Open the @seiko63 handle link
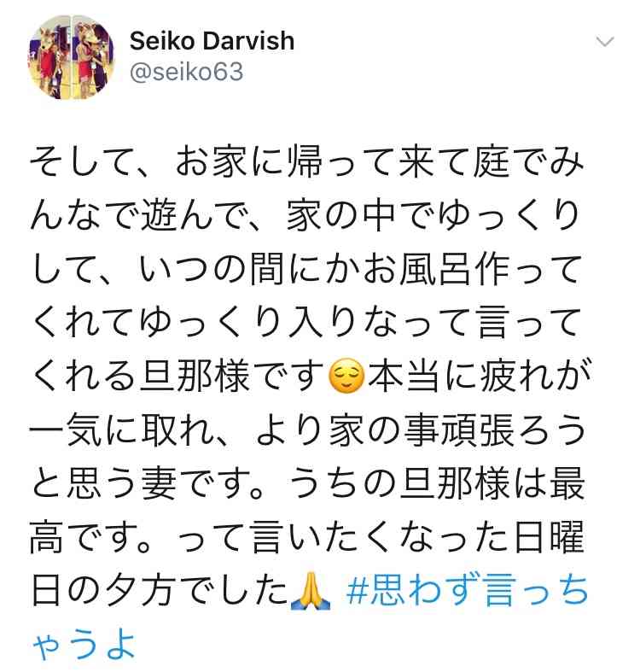Viewport: 640px width, 672px height. tap(186, 72)
